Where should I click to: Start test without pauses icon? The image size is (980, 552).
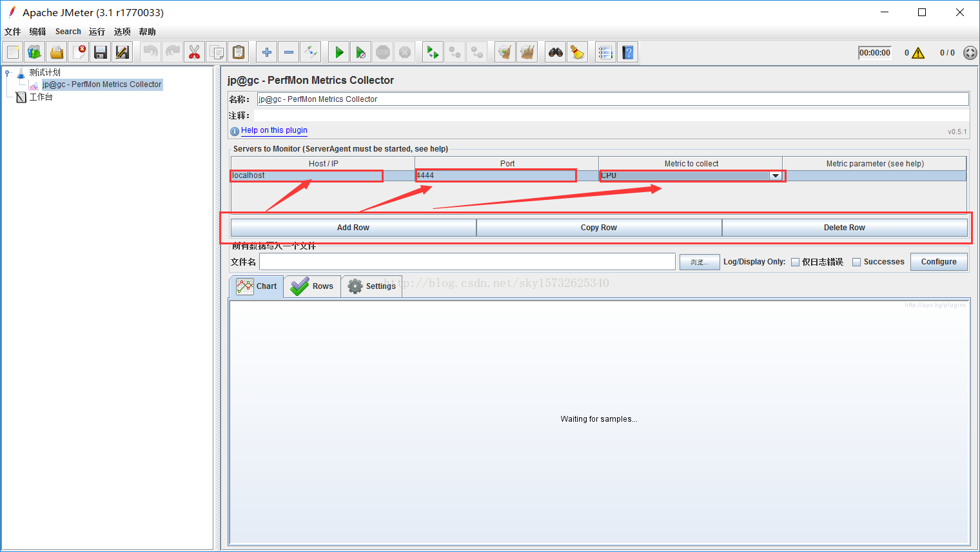pyautogui.click(x=361, y=52)
